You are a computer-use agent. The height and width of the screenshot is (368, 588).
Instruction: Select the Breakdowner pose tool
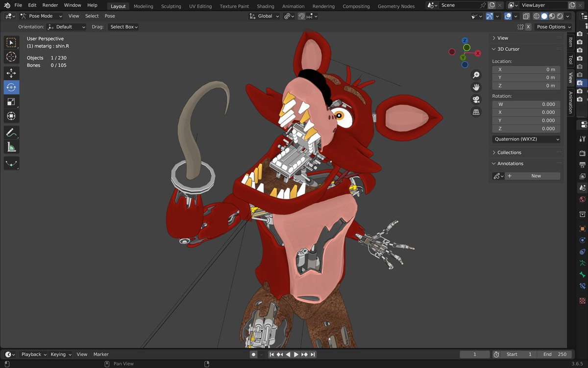point(11,163)
